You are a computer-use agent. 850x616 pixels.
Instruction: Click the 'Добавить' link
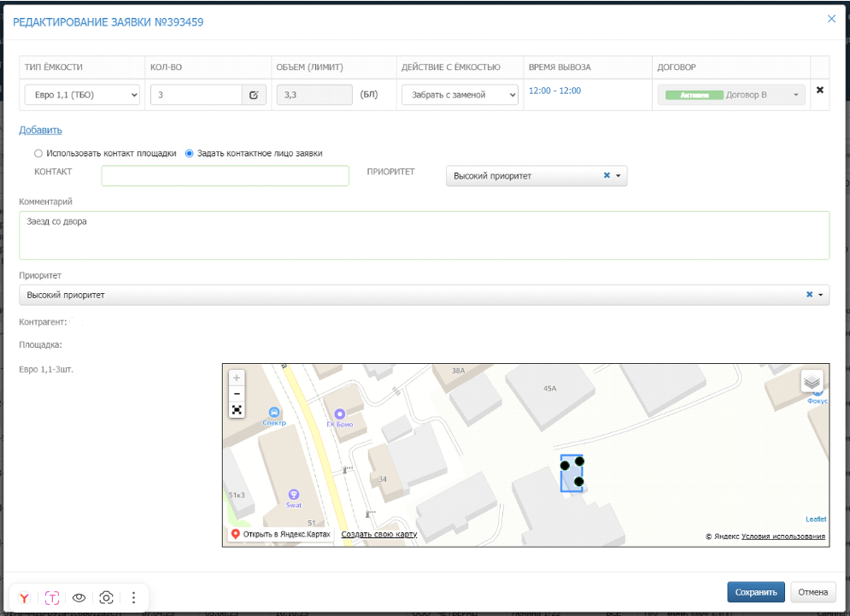(x=40, y=130)
